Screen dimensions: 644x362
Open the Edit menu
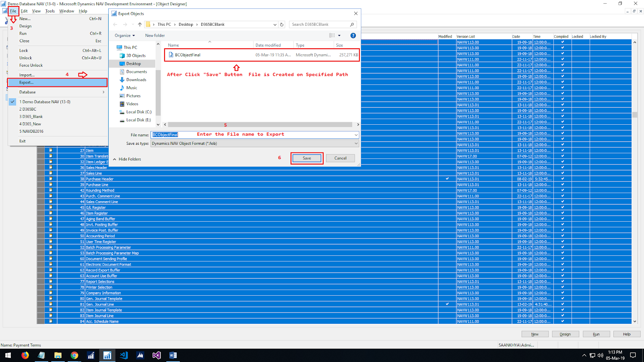click(x=24, y=11)
